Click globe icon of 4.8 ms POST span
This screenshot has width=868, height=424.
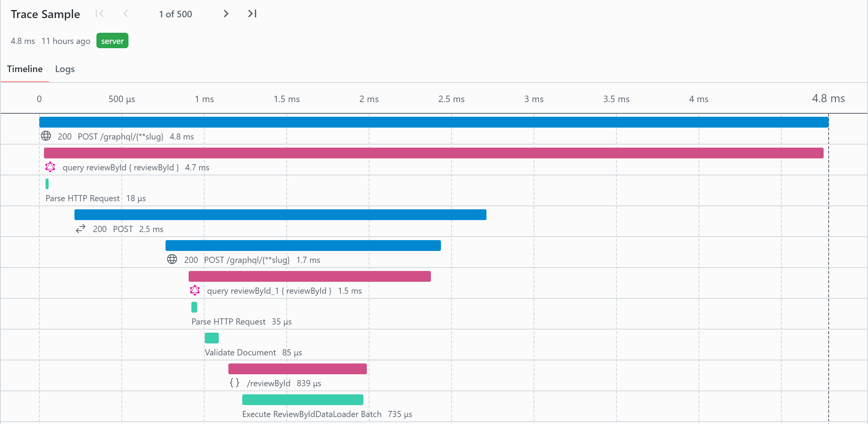46,136
